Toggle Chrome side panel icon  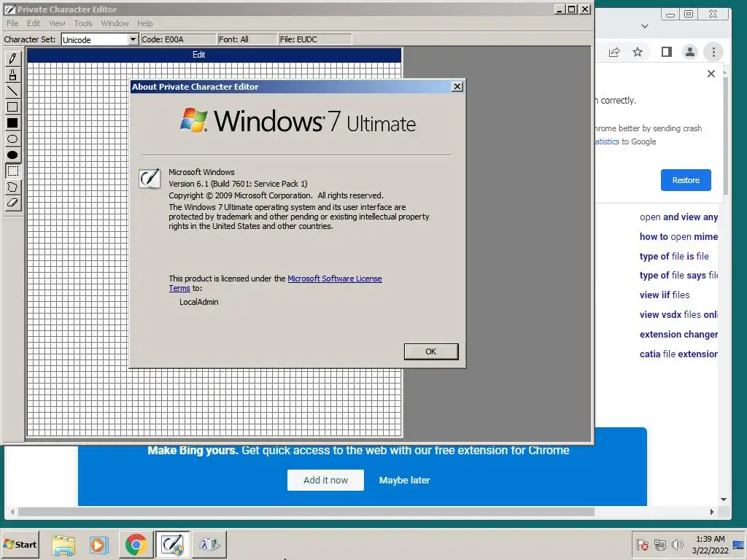(667, 52)
